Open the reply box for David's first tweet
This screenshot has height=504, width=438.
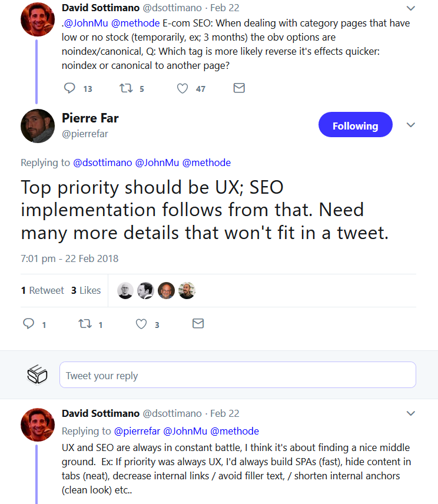click(x=69, y=88)
